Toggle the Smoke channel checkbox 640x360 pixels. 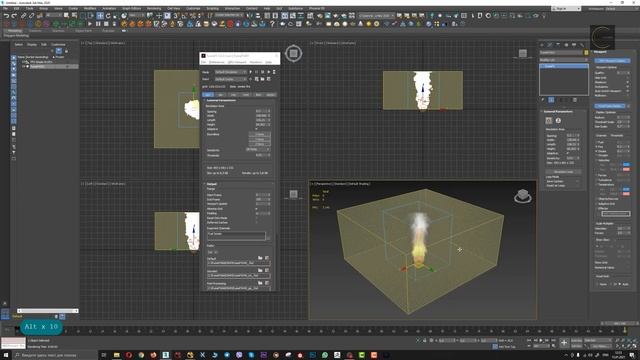click(597, 151)
